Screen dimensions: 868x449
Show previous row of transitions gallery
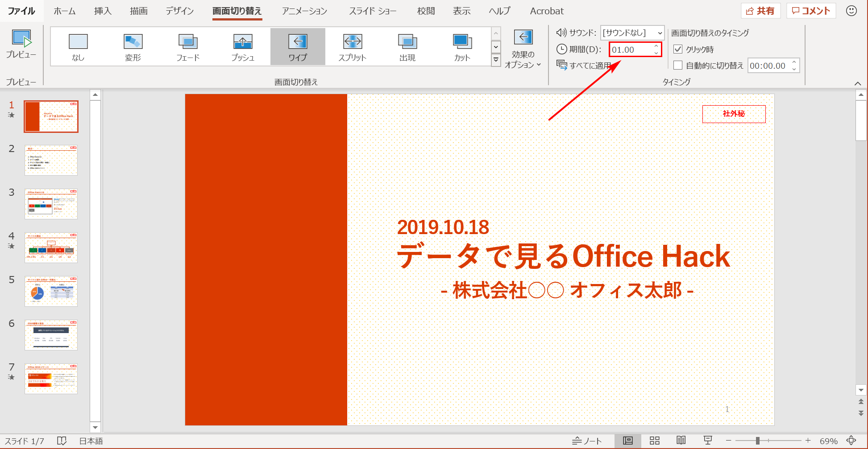496,33
